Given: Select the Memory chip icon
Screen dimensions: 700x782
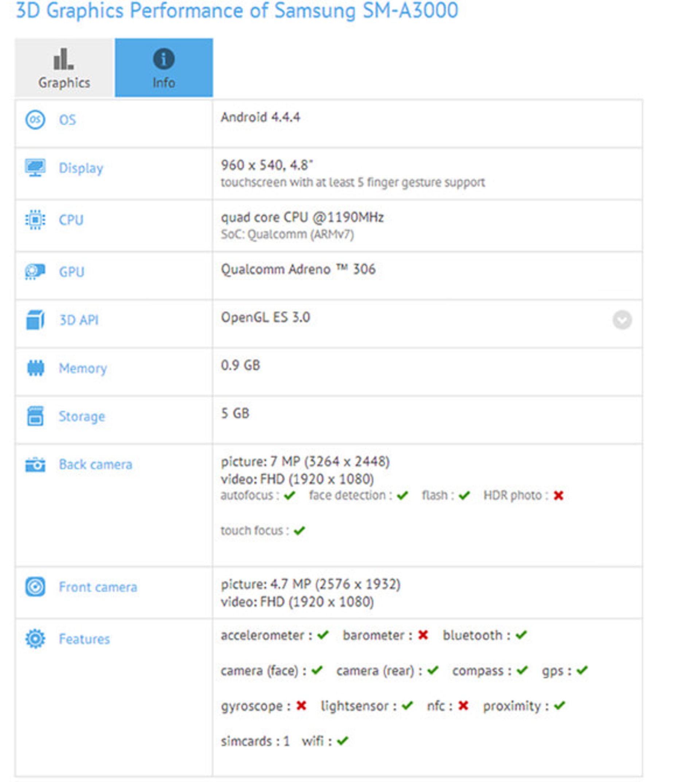Looking at the screenshot, I should (36, 368).
